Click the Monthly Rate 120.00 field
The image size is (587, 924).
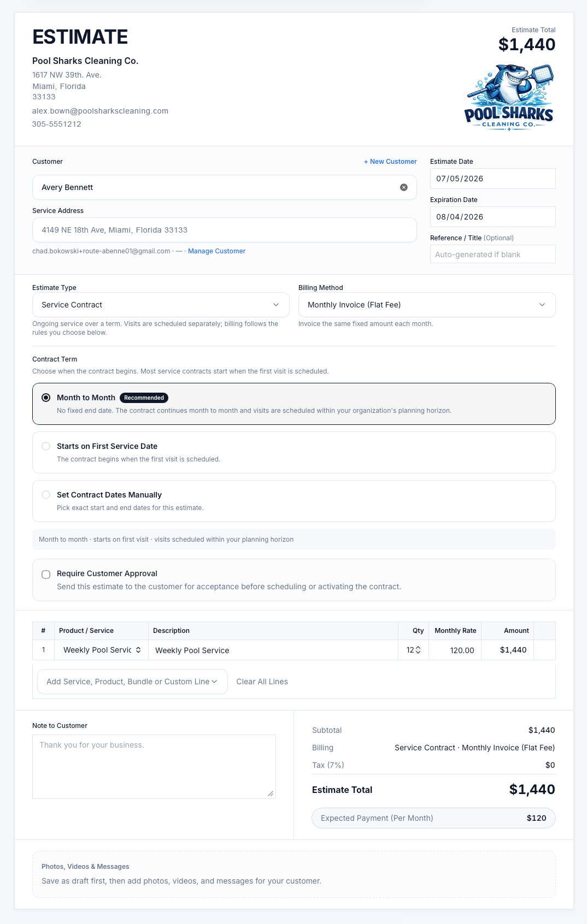[x=455, y=650]
